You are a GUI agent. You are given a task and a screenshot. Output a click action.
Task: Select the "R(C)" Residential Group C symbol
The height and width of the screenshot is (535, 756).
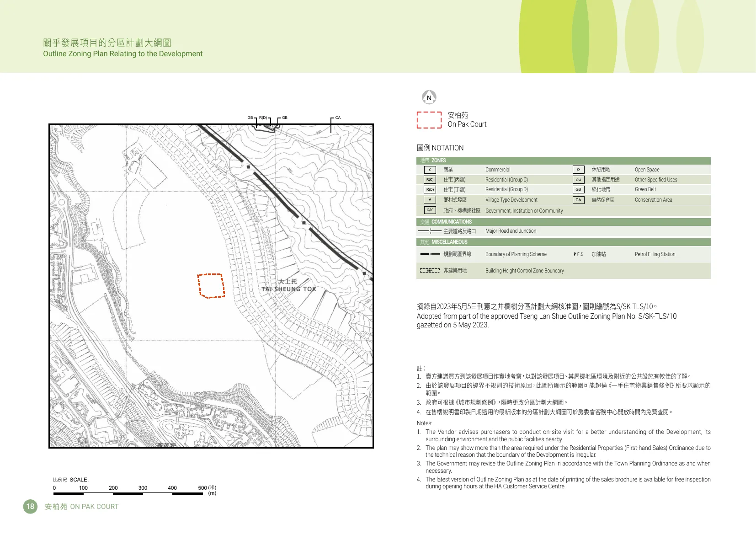point(430,180)
